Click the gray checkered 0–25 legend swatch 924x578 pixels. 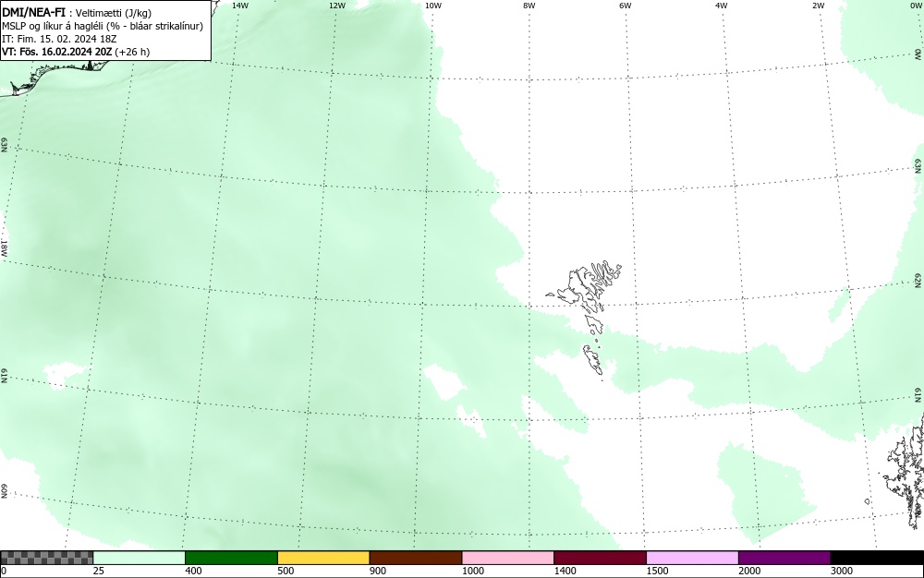[x=46, y=558]
